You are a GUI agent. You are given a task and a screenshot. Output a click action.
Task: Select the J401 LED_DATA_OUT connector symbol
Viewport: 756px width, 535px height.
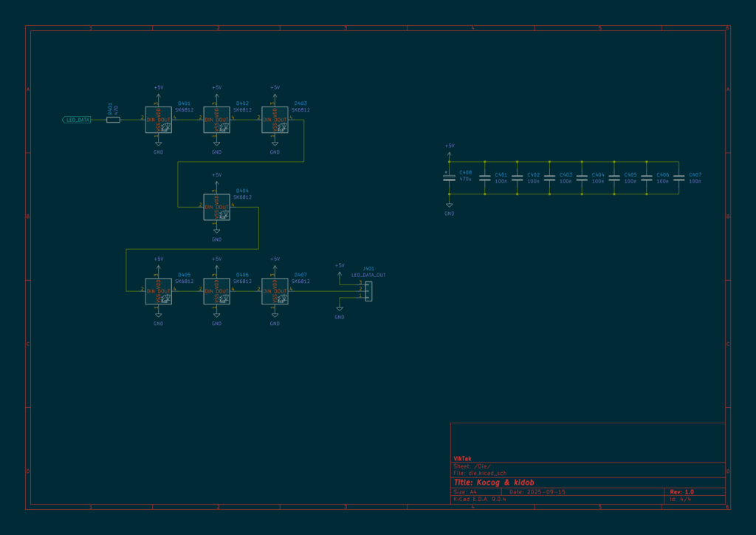click(368, 291)
